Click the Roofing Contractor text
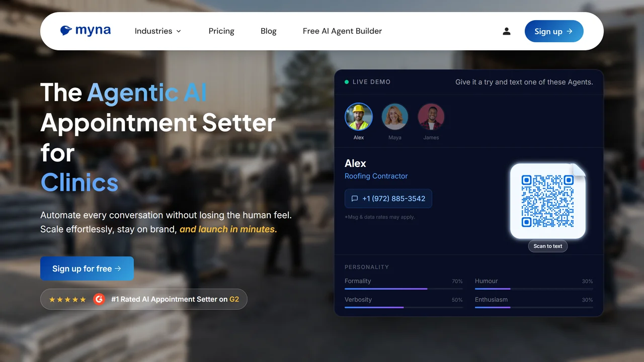This screenshot has width=644, height=362. (x=376, y=176)
